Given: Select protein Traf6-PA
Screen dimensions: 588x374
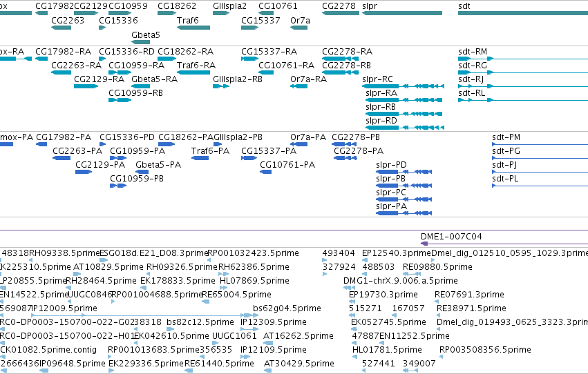Looking at the screenshot, I should [x=210, y=151].
